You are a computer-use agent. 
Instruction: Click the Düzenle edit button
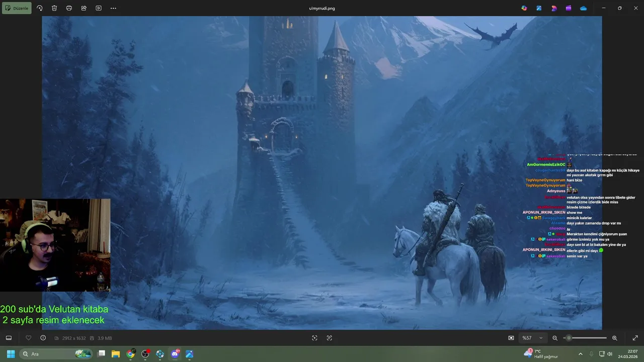(17, 8)
